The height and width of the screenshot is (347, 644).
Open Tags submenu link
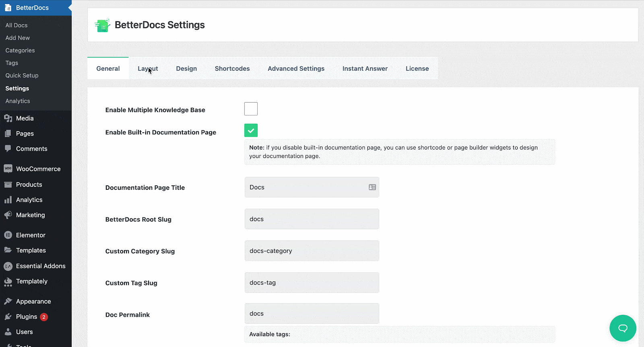click(x=12, y=63)
